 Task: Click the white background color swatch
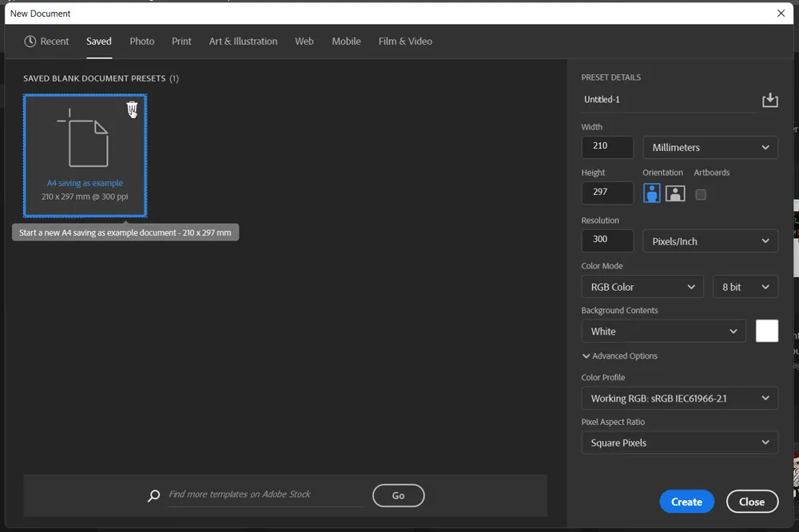click(x=766, y=331)
